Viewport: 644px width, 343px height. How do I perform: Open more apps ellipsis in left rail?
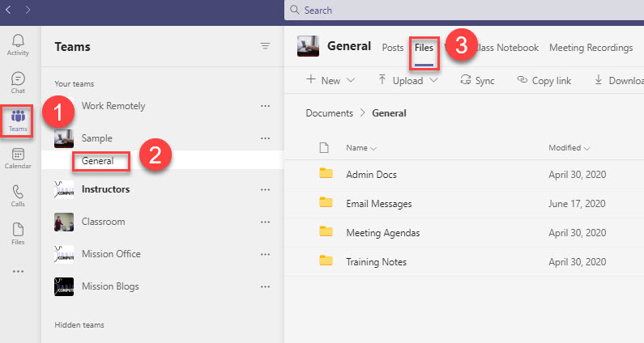coord(18,272)
